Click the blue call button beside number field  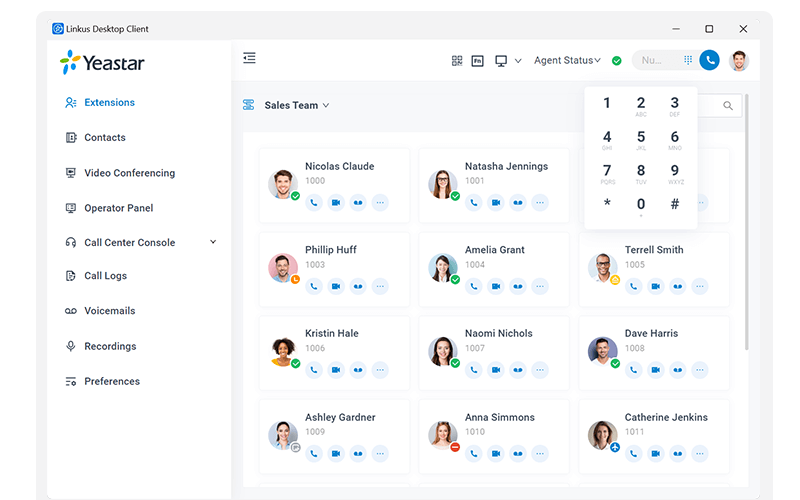pos(709,60)
